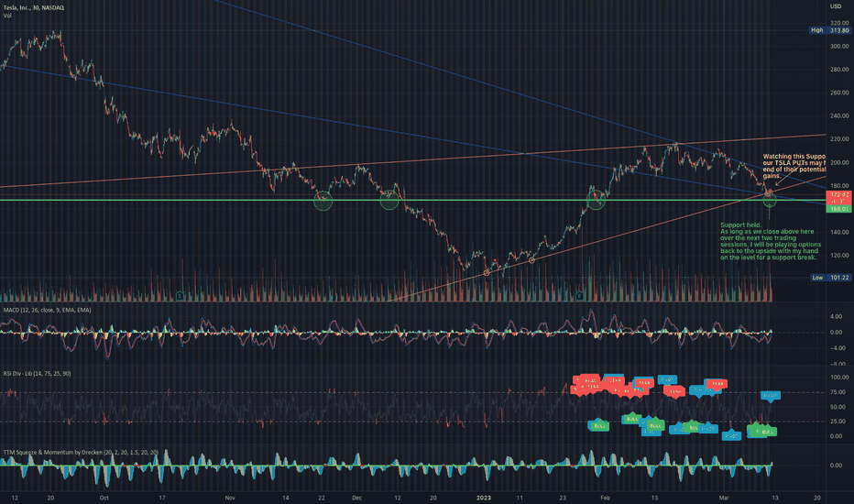
Task: Click the TTM Squeeze & Momentum legend
Action: 81,453
